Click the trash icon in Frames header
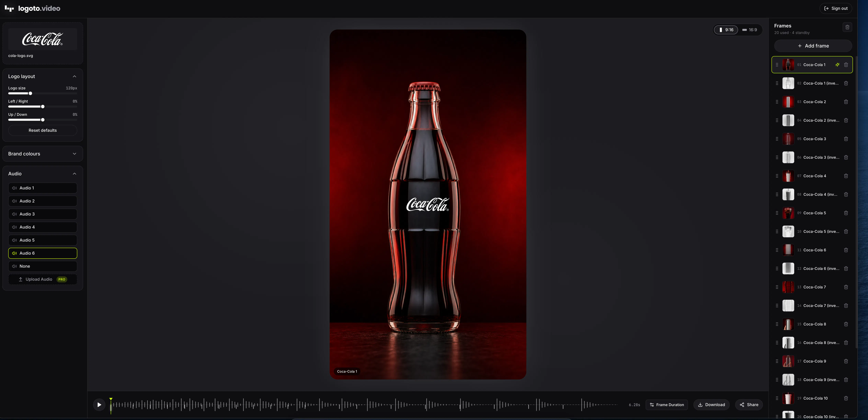Screen dimensions: 868x420 [847, 27]
